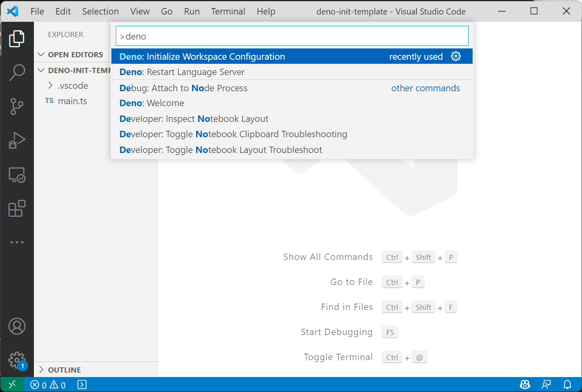Click the Manage gear with badge
The height and width of the screenshot is (392, 582).
[x=17, y=360]
